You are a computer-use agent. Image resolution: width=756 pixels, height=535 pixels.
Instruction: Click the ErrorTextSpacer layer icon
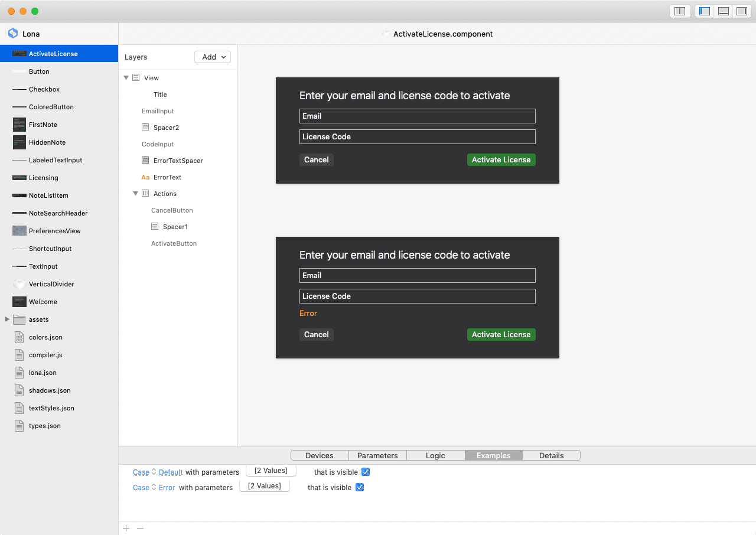pos(145,160)
